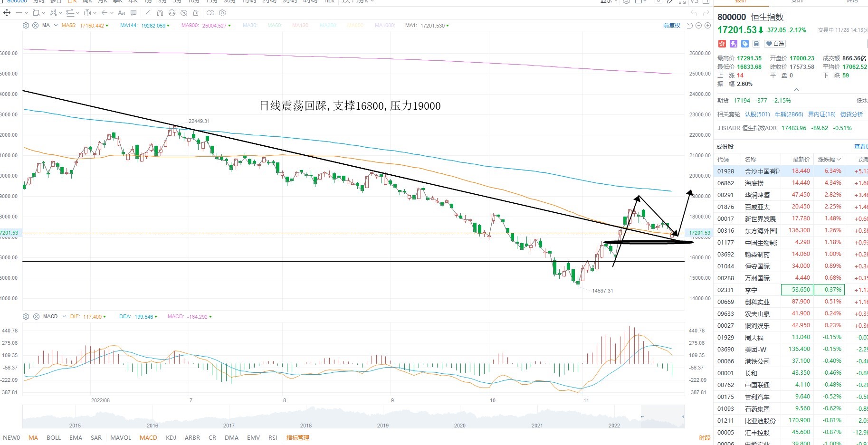Click the 2020 timeline navigator region
This screenshot has width=868, height=445.
point(459,425)
